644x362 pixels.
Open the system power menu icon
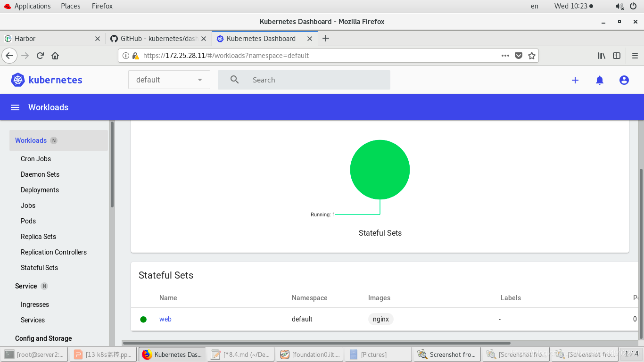coord(634,6)
